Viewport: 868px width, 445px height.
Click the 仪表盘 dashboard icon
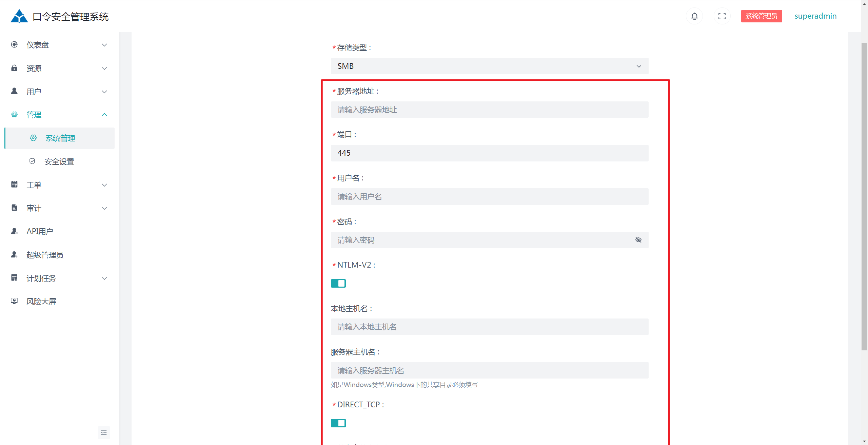14,44
